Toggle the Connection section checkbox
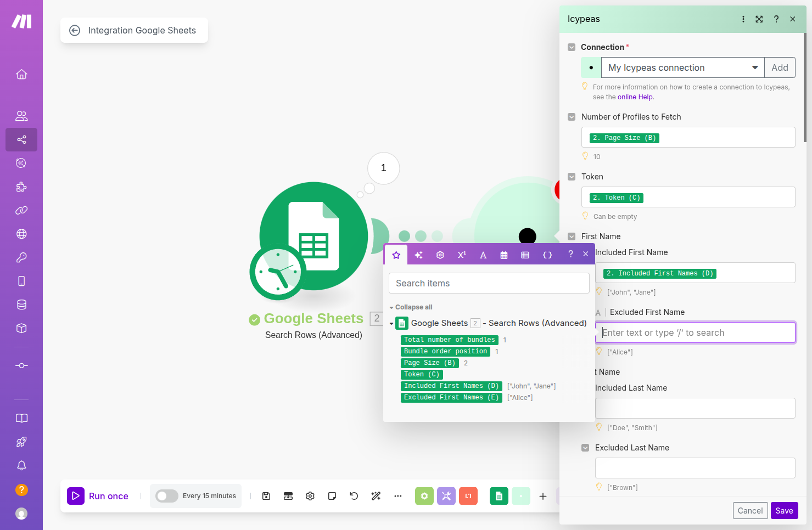The image size is (812, 530). [x=572, y=47]
